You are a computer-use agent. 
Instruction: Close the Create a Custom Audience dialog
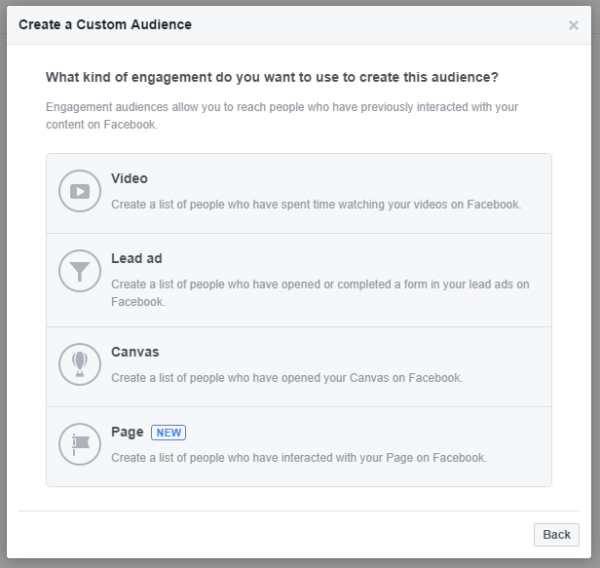coord(573,25)
